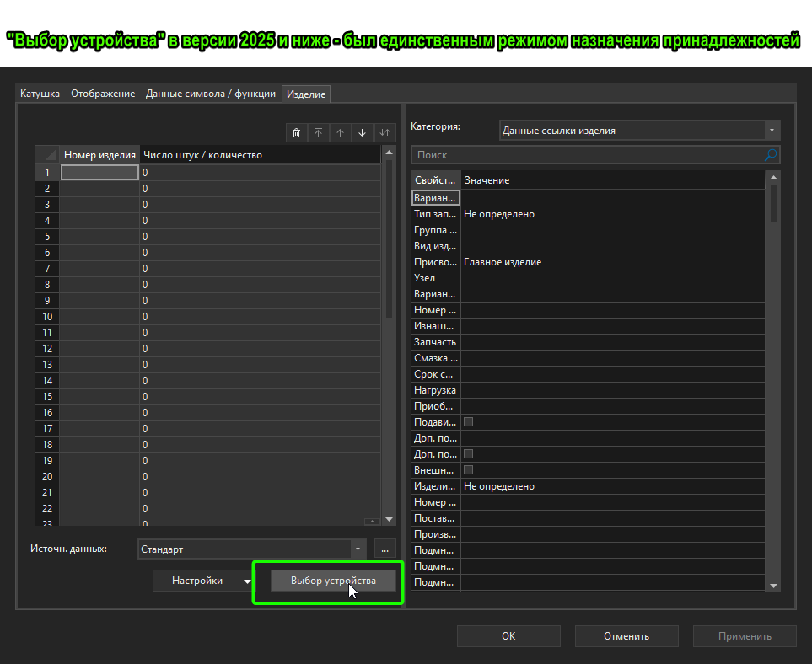The width and height of the screenshot is (812, 664).
Task: Select the Вид изд... property row
Action: (x=589, y=246)
